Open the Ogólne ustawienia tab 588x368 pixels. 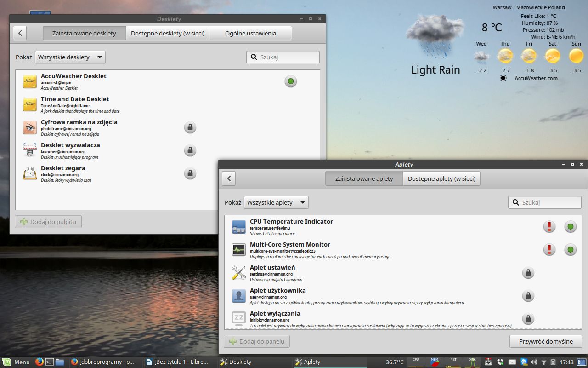coord(250,33)
